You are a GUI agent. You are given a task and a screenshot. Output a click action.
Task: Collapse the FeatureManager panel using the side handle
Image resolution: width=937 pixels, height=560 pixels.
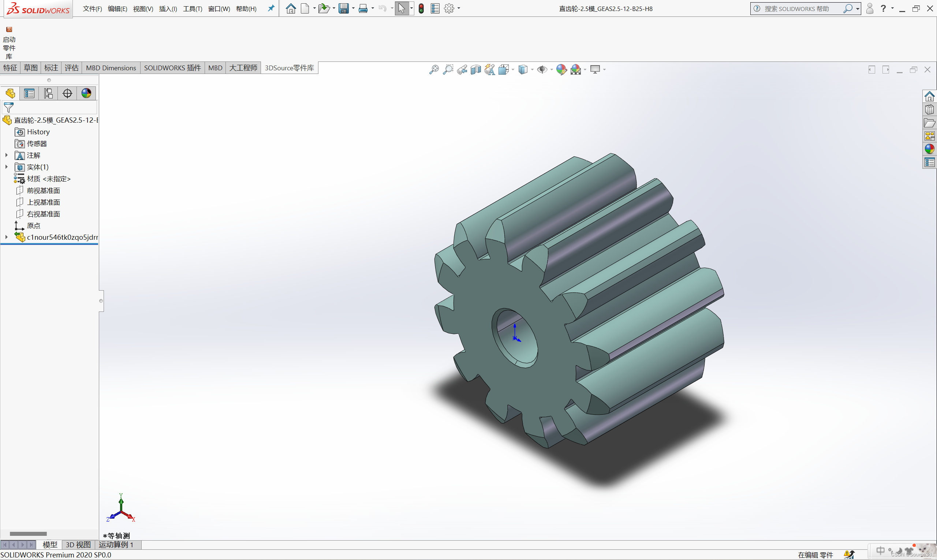[101, 301]
